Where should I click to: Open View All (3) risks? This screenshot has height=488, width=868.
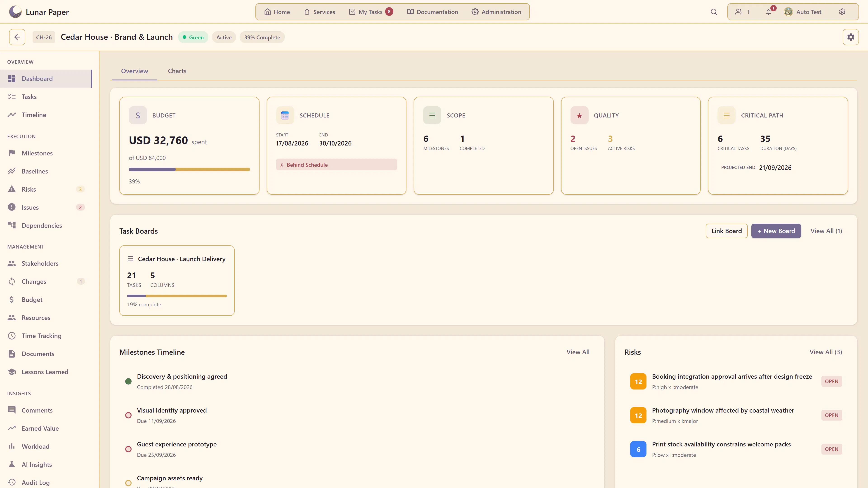826,352
